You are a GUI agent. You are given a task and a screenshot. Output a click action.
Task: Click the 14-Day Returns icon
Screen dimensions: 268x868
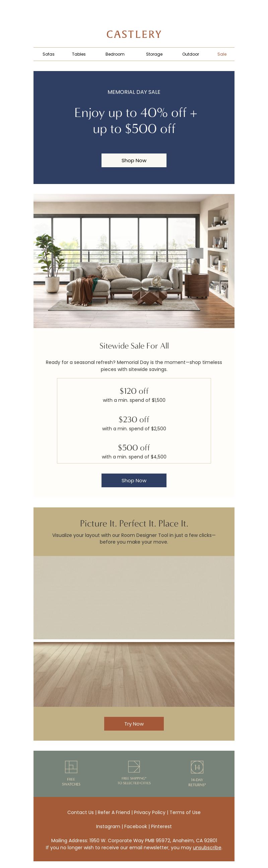(x=197, y=767)
